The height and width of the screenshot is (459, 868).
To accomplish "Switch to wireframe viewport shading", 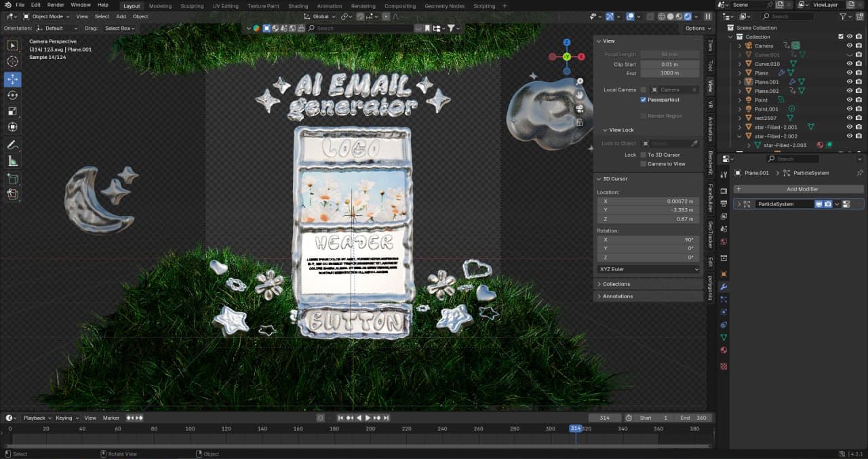I will 660,16.
